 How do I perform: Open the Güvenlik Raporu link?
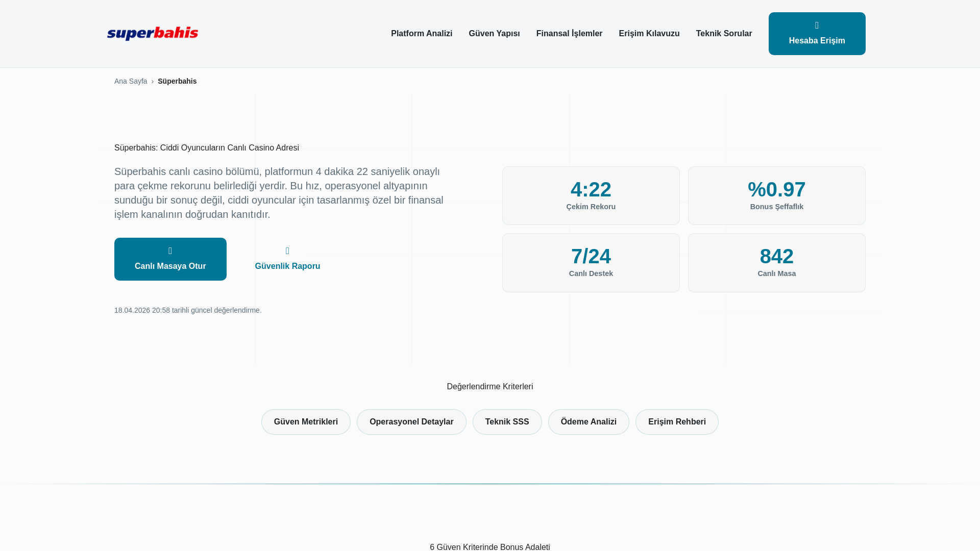[287, 259]
